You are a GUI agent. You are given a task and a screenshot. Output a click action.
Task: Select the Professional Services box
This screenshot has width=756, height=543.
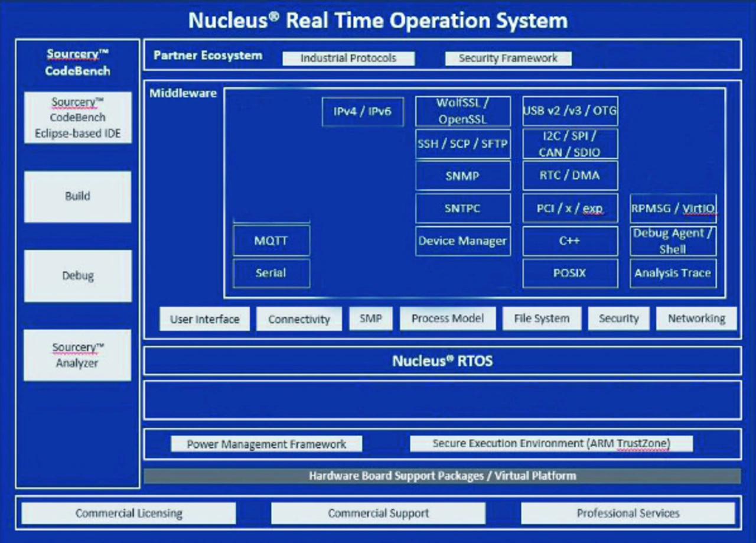[628, 513]
